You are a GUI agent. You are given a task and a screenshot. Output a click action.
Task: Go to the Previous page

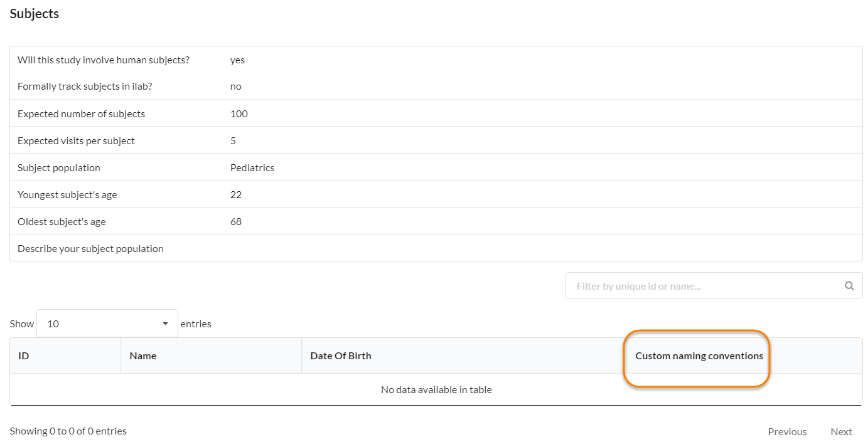pyautogui.click(x=787, y=431)
